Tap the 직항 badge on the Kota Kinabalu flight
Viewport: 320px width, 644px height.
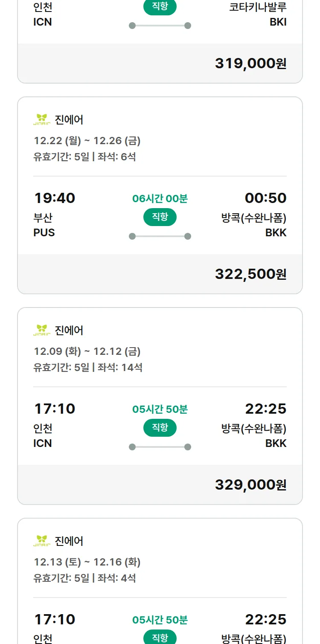160,7
